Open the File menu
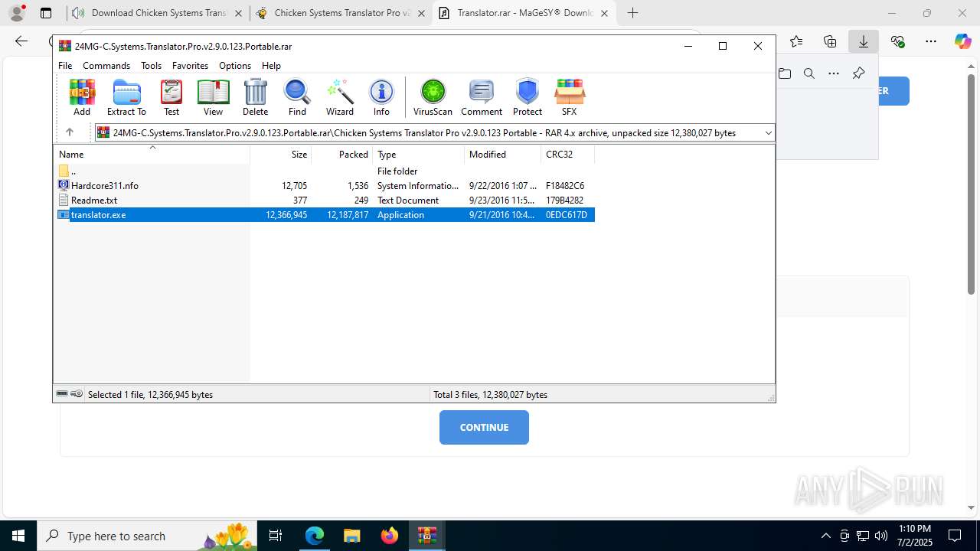980x551 pixels. (x=65, y=66)
